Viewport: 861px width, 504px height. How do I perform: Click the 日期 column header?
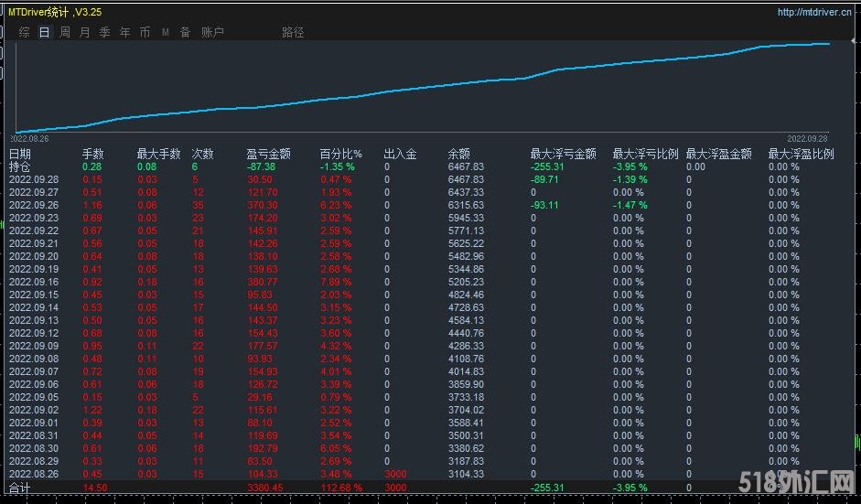point(20,154)
